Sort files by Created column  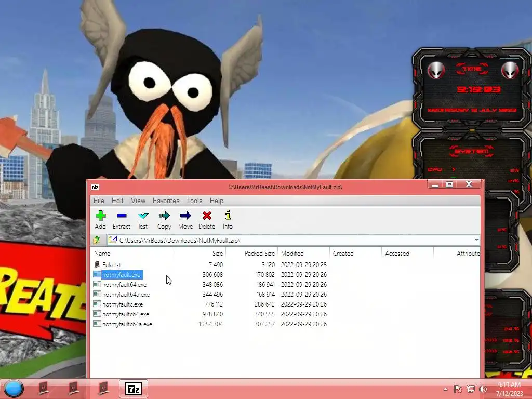click(355, 253)
